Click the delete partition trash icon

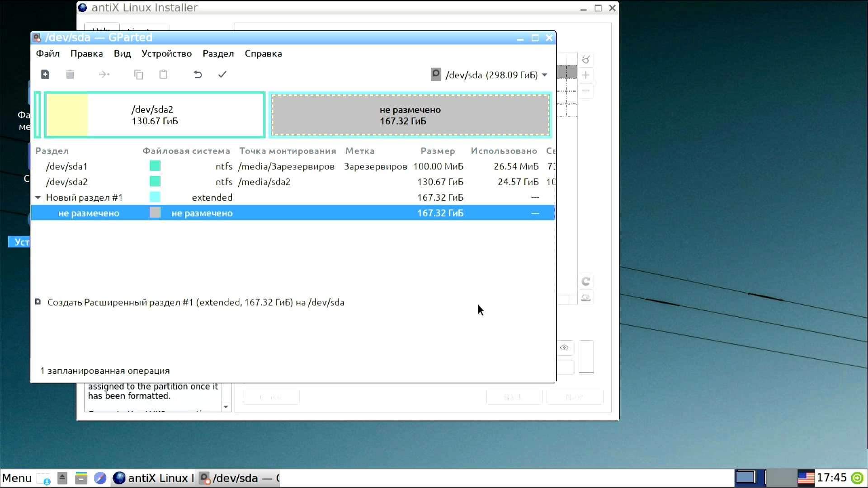tap(70, 75)
